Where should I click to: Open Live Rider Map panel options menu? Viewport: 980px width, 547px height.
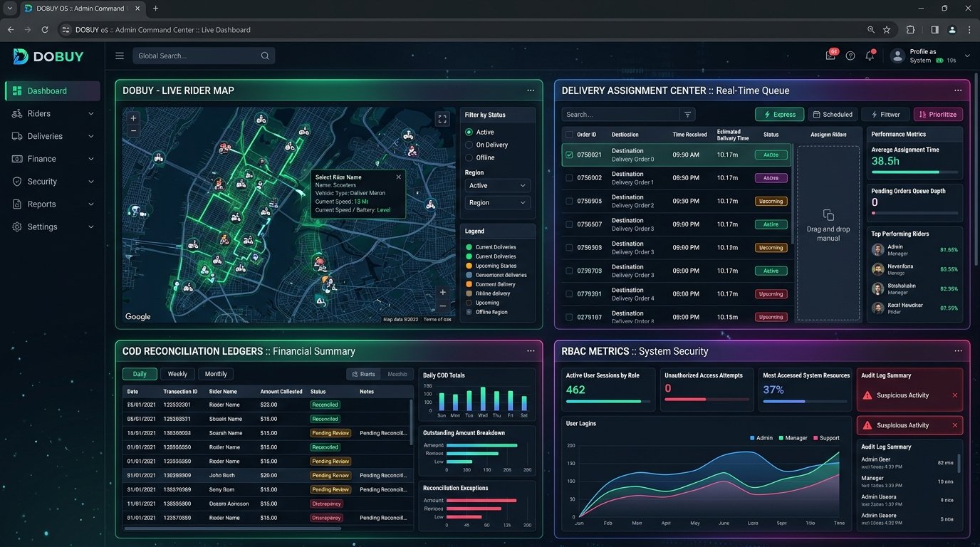click(x=531, y=90)
